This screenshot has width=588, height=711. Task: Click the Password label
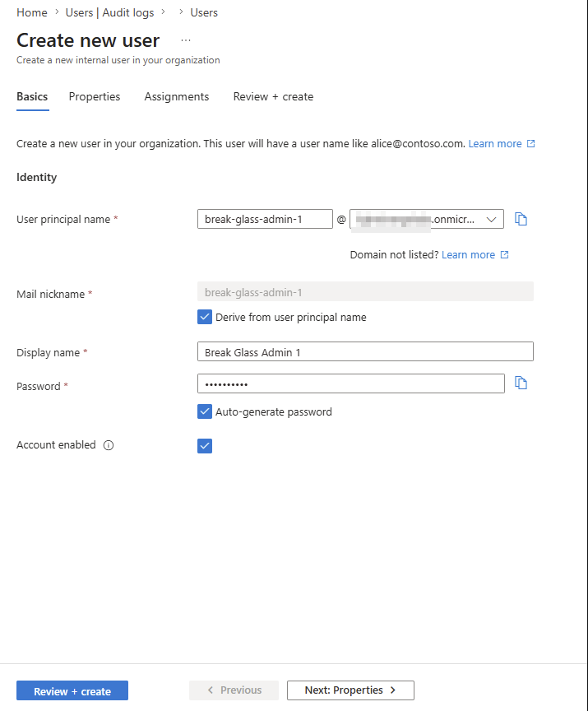39,386
